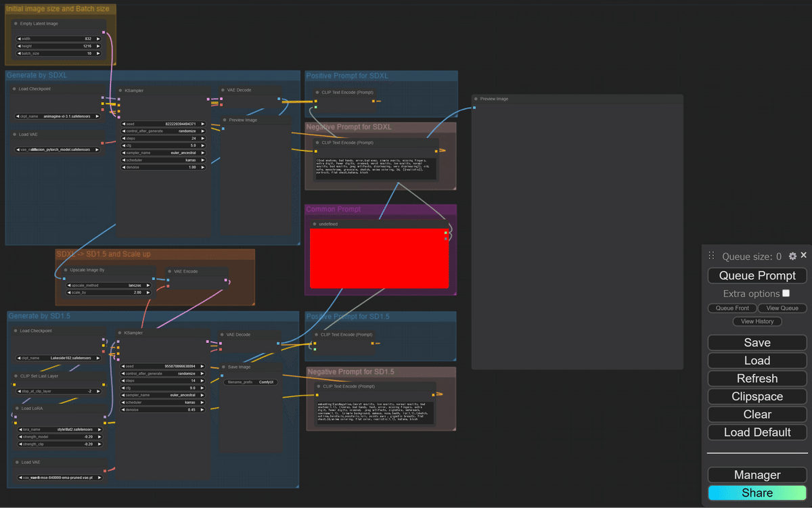Open the Manager
812x508 pixels.
[x=757, y=475]
